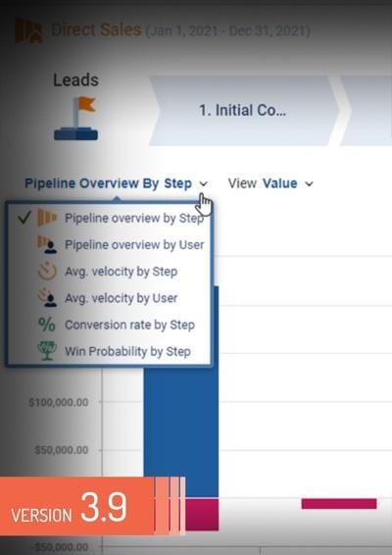
Task: Open the View Value dropdown
Action: pyautogui.click(x=270, y=183)
